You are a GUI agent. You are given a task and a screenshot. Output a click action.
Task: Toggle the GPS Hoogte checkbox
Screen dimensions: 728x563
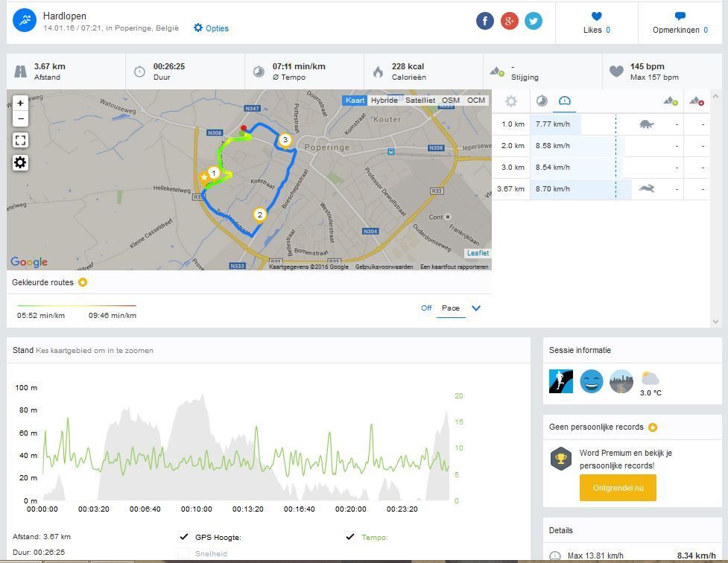[x=184, y=537]
